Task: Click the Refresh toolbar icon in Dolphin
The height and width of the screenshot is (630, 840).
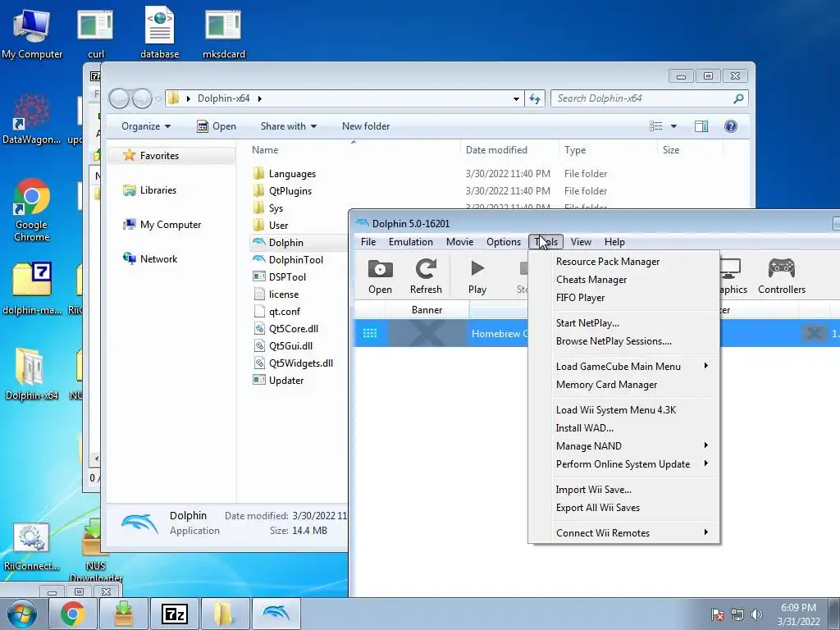Action: coord(426,276)
